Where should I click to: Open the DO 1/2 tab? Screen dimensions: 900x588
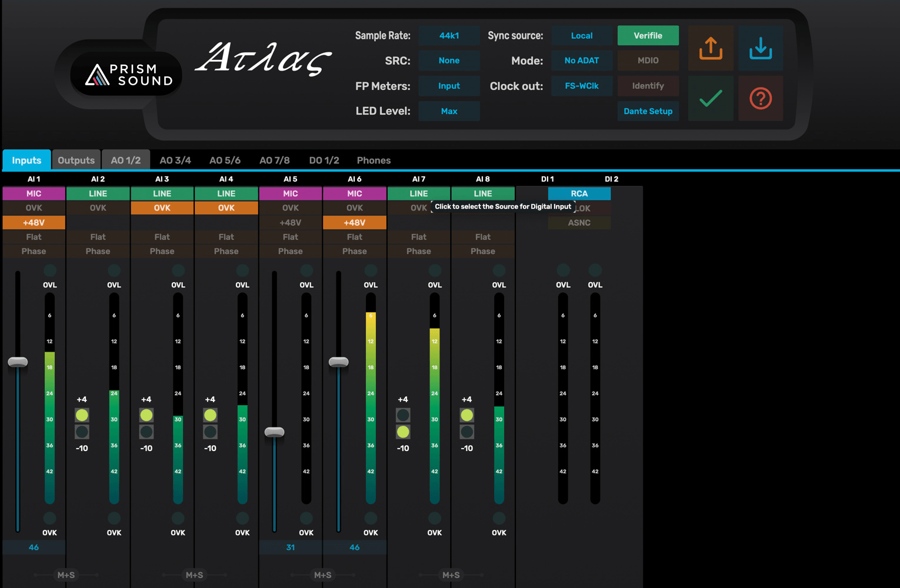pos(324,160)
